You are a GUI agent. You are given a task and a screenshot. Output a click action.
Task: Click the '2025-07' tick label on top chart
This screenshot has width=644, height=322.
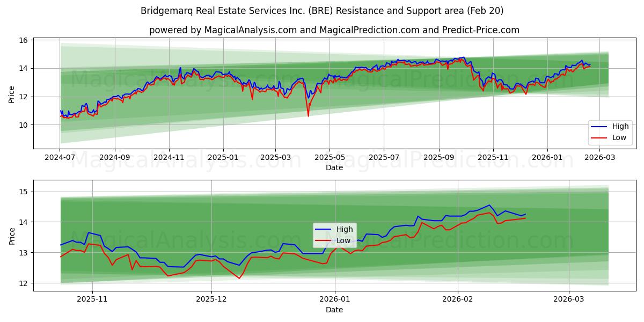tap(384, 158)
